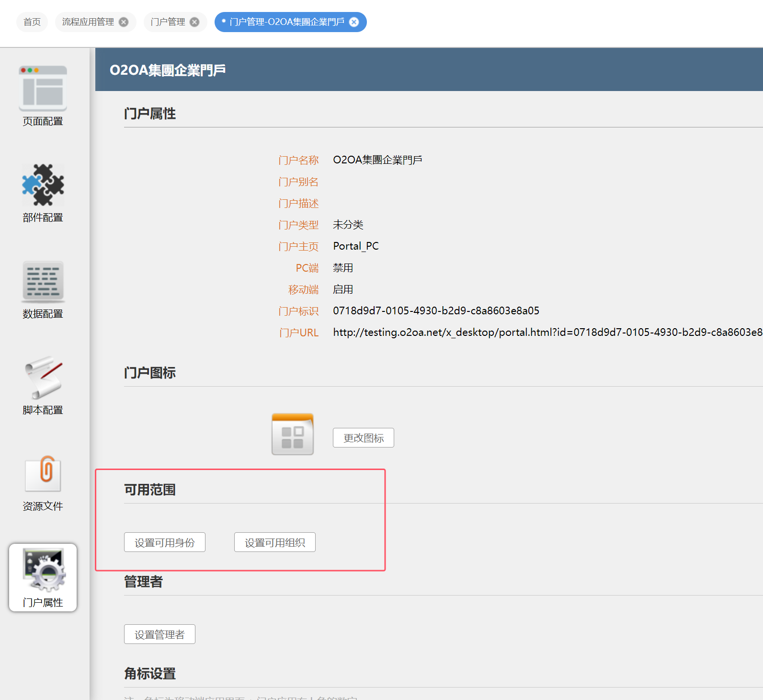
Task: Click the portal icon thumbnail image
Action: click(x=293, y=434)
